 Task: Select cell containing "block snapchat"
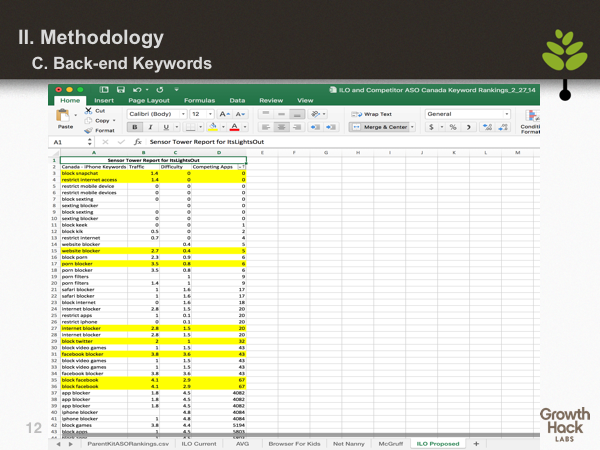tap(94, 173)
